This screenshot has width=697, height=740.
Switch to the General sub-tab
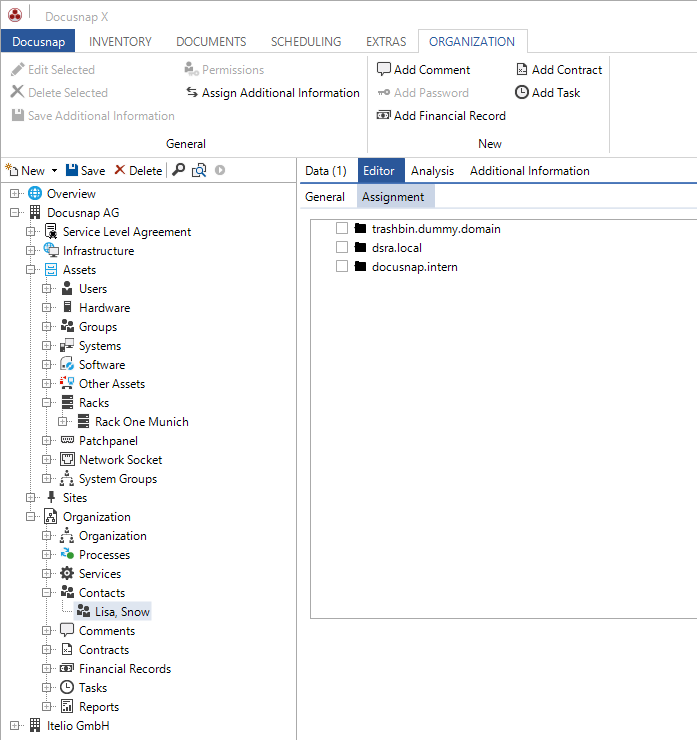(325, 196)
